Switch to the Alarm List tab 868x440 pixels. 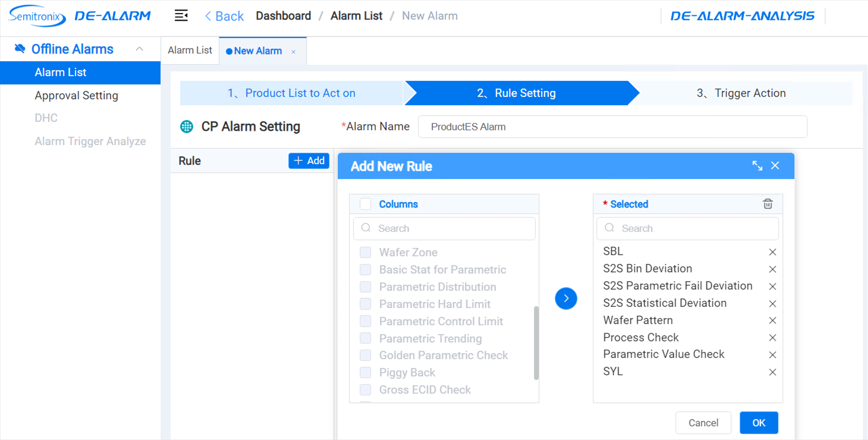190,50
